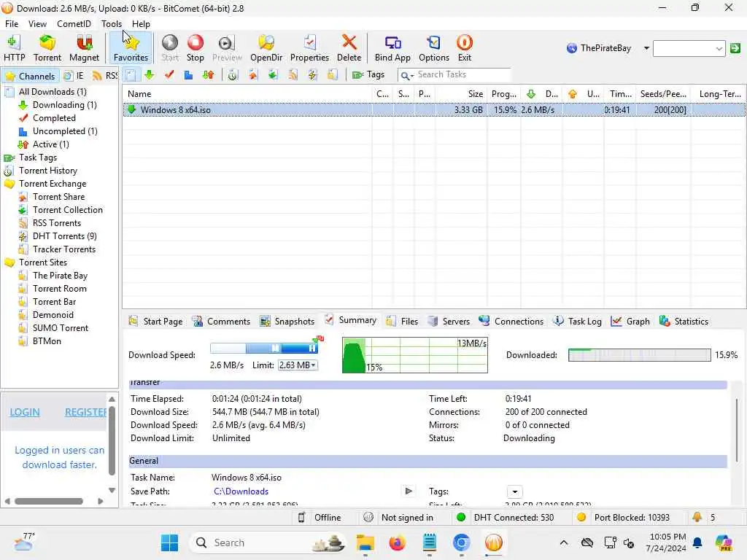Open the Tags dropdown in the General section
747x560 pixels.
(x=514, y=491)
